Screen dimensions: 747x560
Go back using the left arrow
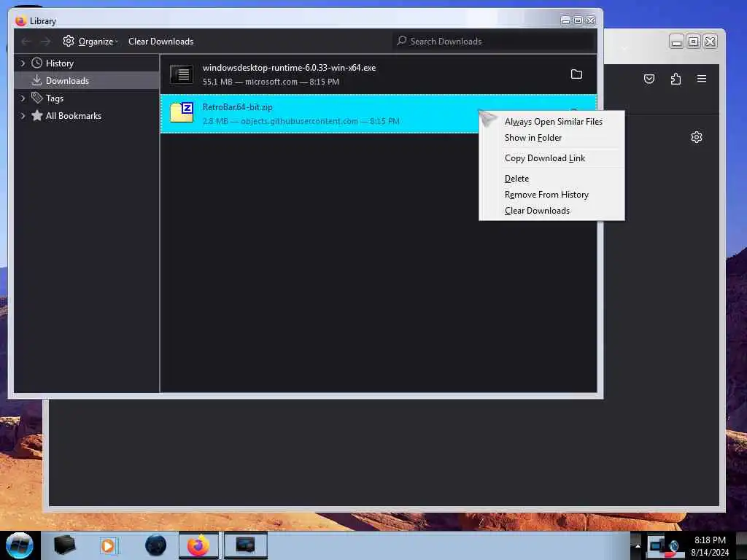[26, 42]
